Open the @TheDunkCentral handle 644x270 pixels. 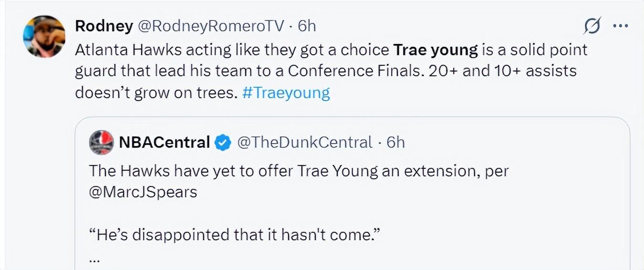pos(305,142)
